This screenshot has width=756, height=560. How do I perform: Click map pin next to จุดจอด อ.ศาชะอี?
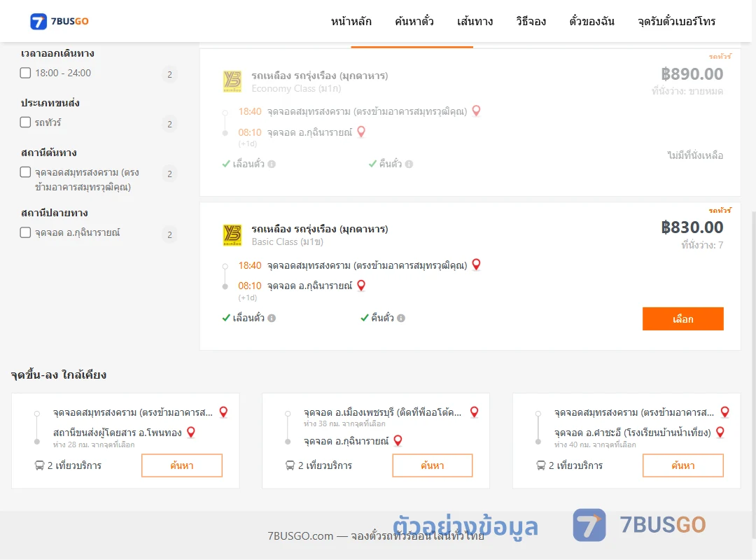click(720, 432)
